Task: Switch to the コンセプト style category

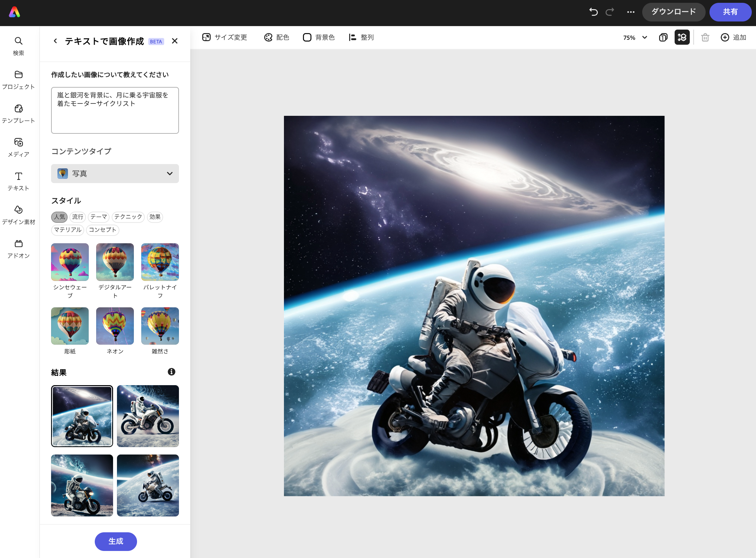Action: 103,230
